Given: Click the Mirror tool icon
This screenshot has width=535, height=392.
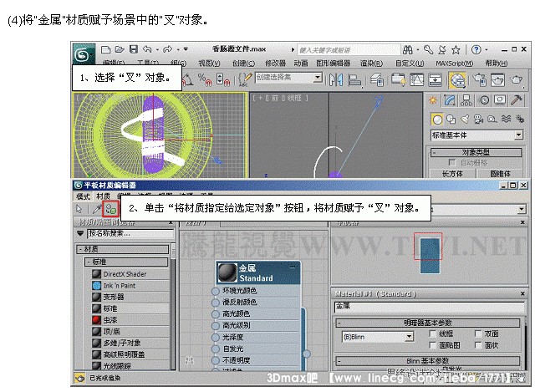Looking at the screenshot, I should 336,80.
